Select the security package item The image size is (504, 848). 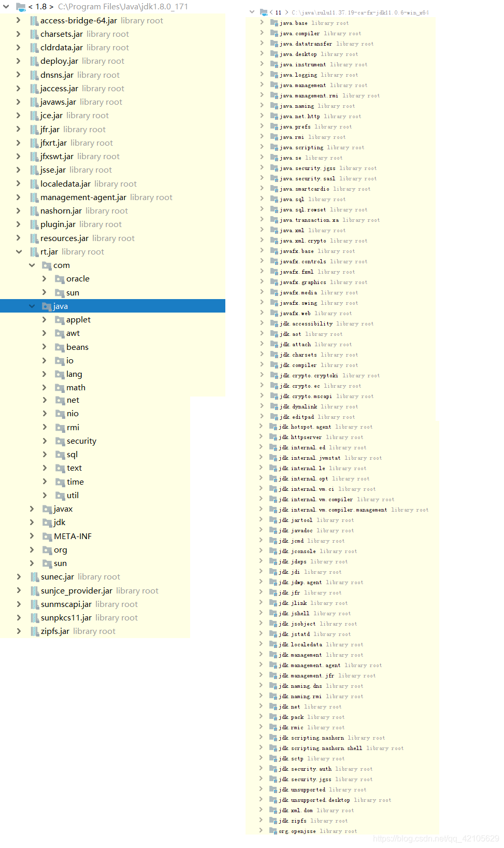click(81, 441)
